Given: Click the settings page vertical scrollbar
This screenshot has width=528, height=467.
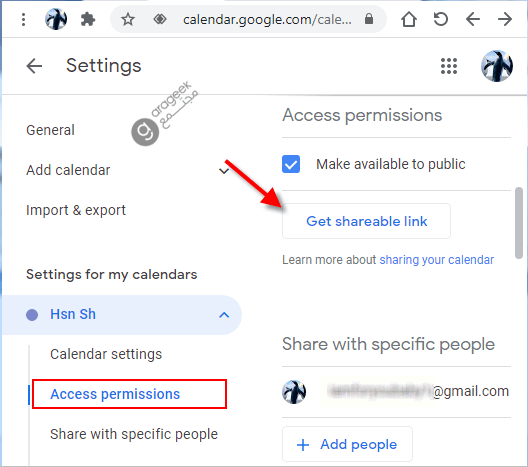Looking at the screenshot, I should 519,223.
